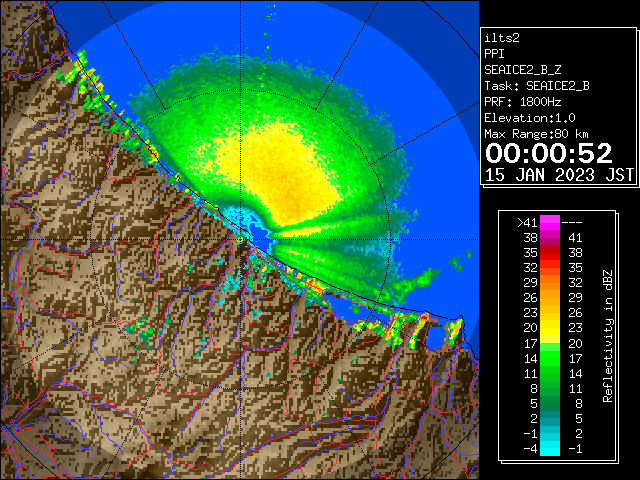Pick the yellow 20–23 dBZ color swatch

pyautogui.click(x=550, y=328)
